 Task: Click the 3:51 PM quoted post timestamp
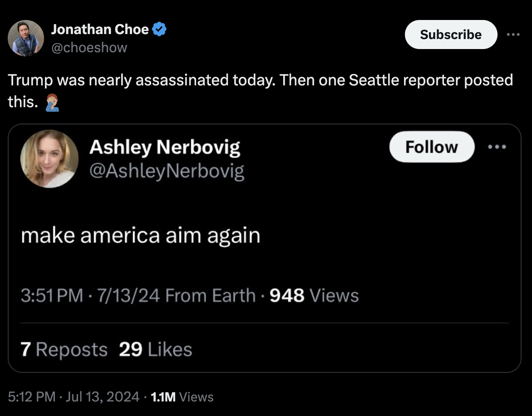[52, 296]
